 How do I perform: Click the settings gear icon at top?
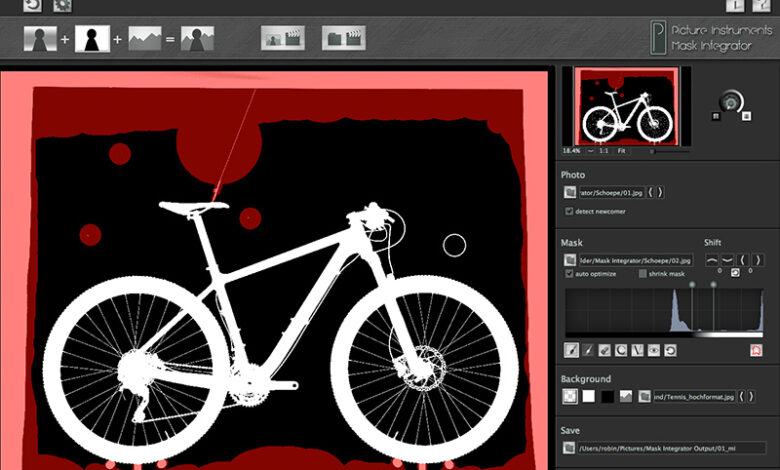click(62, 5)
